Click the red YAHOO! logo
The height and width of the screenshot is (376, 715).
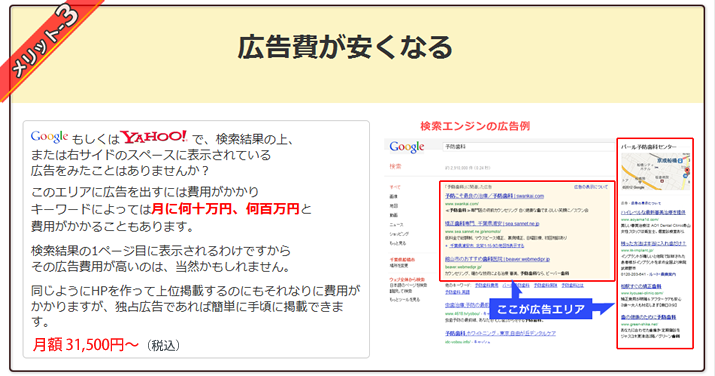(x=154, y=137)
